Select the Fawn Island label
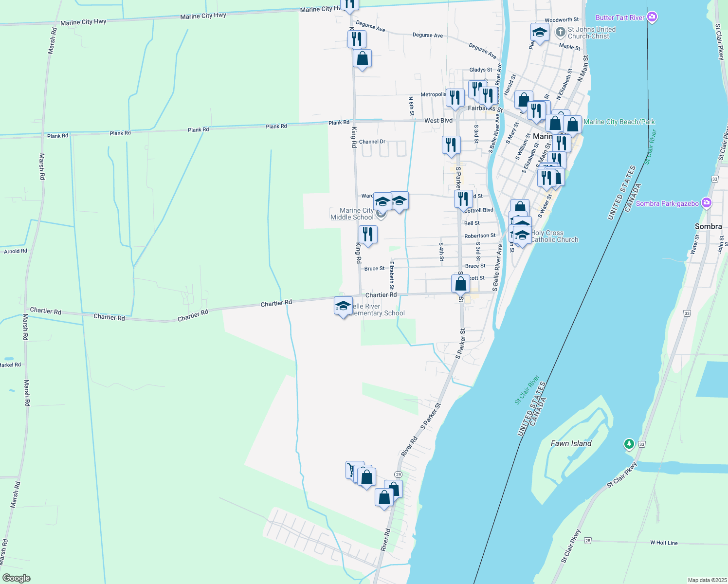The image size is (728, 584). tap(571, 443)
